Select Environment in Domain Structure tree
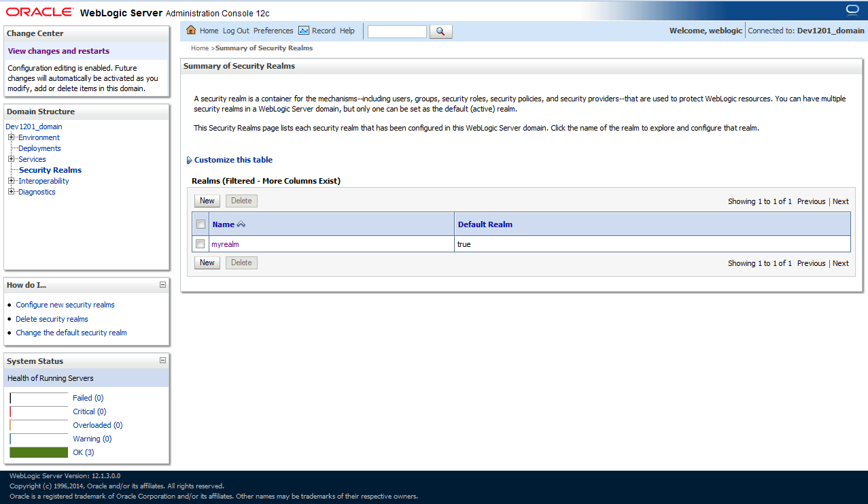The image size is (868, 504). (x=39, y=137)
